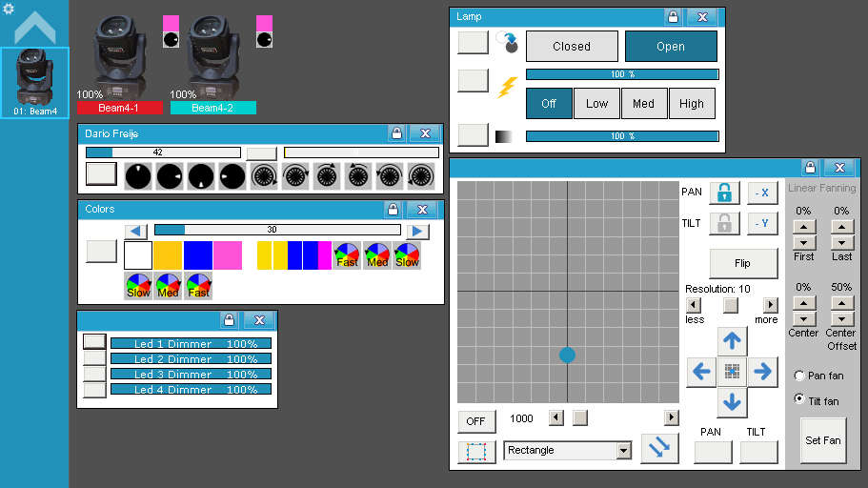Pick the solid blue color swatch
This screenshot has height=488, width=868.
[x=198, y=255]
